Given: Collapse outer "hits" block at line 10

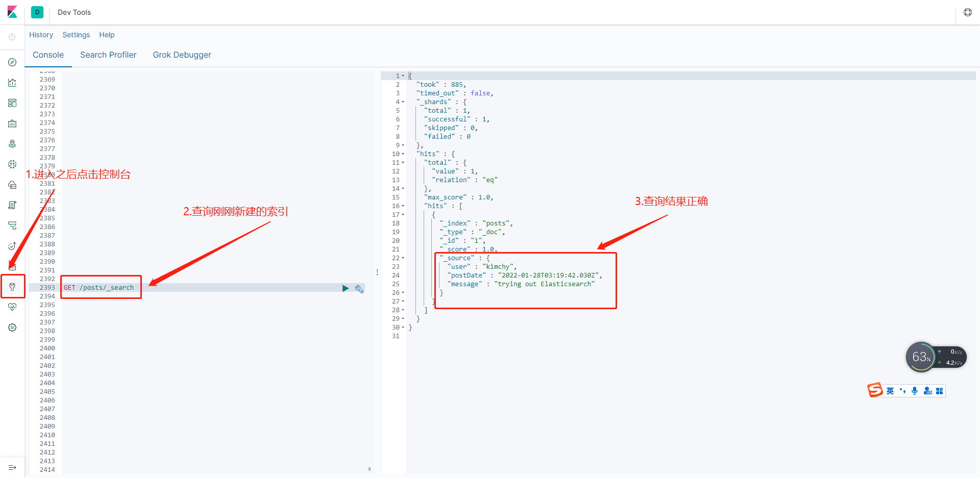Looking at the screenshot, I should click(x=403, y=154).
